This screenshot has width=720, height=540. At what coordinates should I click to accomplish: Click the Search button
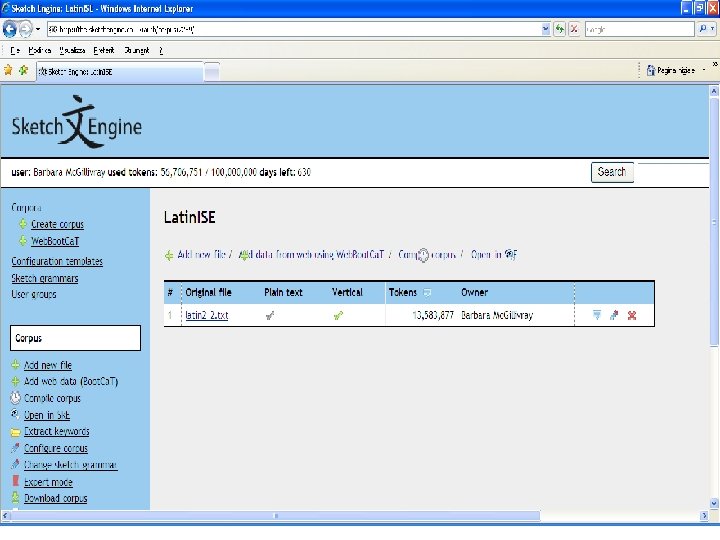click(x=612, y=172)
